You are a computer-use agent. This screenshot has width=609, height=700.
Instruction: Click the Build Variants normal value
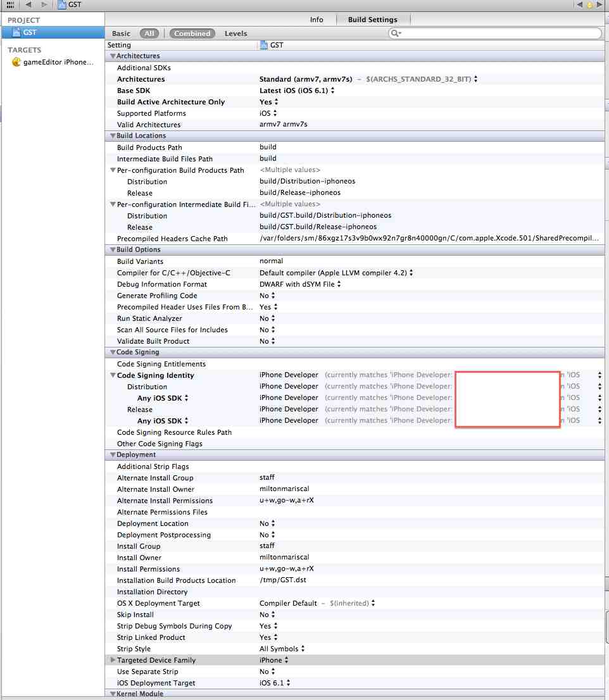pos(271,261)
